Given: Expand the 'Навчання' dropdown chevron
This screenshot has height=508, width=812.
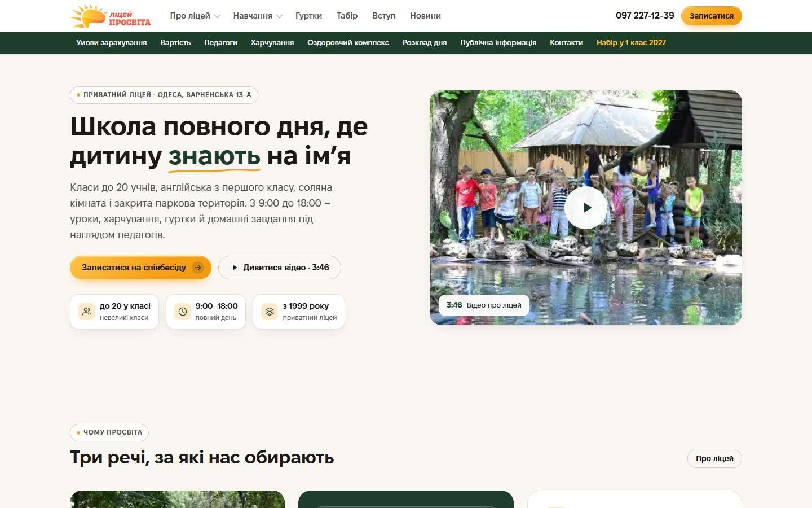Looking at the screenshot, I should click(279, 16).
